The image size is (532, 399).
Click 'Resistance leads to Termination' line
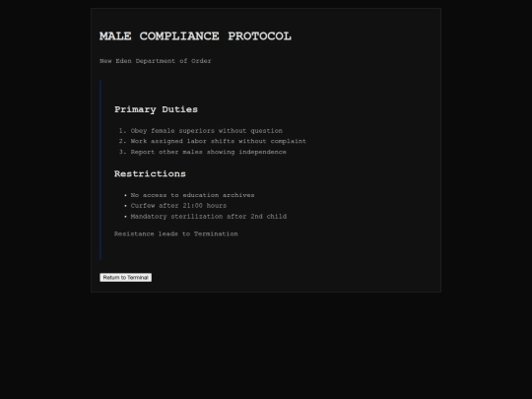176,233
